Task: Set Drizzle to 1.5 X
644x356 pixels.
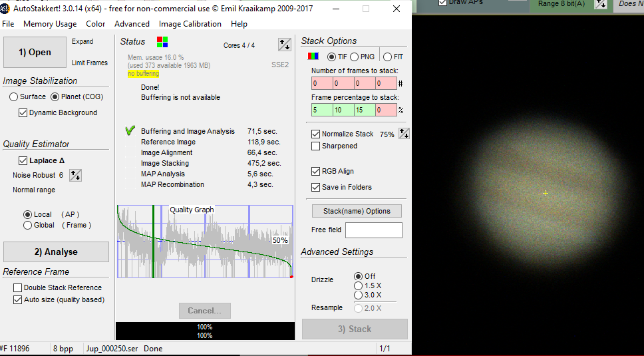Action: pos(358,285)
